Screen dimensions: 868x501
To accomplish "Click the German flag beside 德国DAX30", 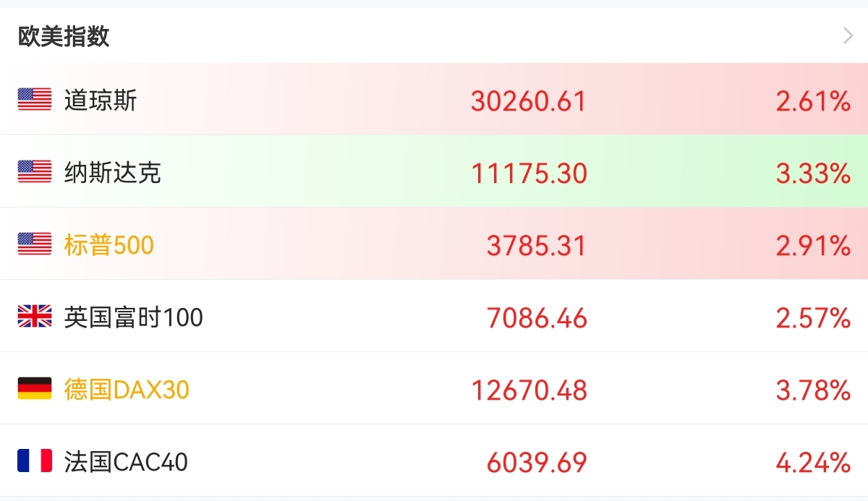I will coord(35,389).
